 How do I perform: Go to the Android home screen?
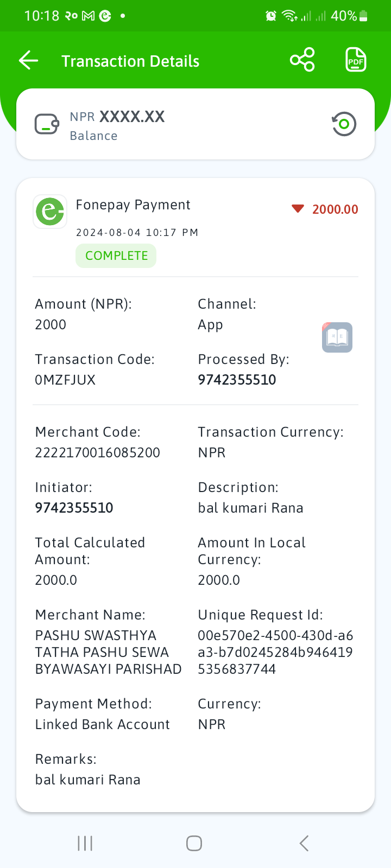point(194,843)
